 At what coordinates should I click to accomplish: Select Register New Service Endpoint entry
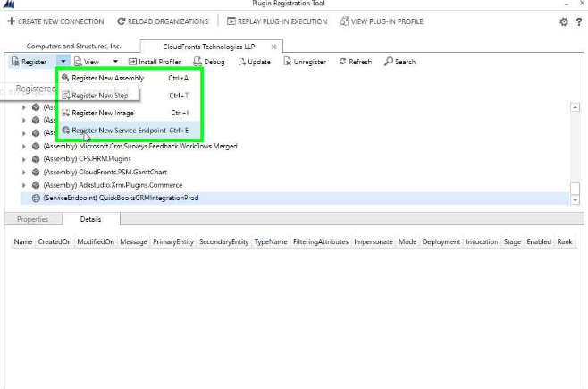point(129,131)
